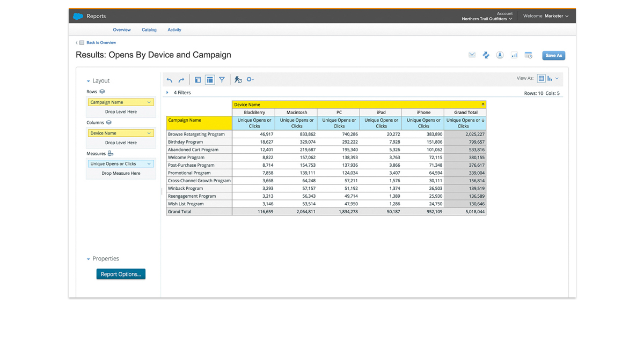
Task: Click the file transfer arrows icon
Action: (x=486, y=55)
